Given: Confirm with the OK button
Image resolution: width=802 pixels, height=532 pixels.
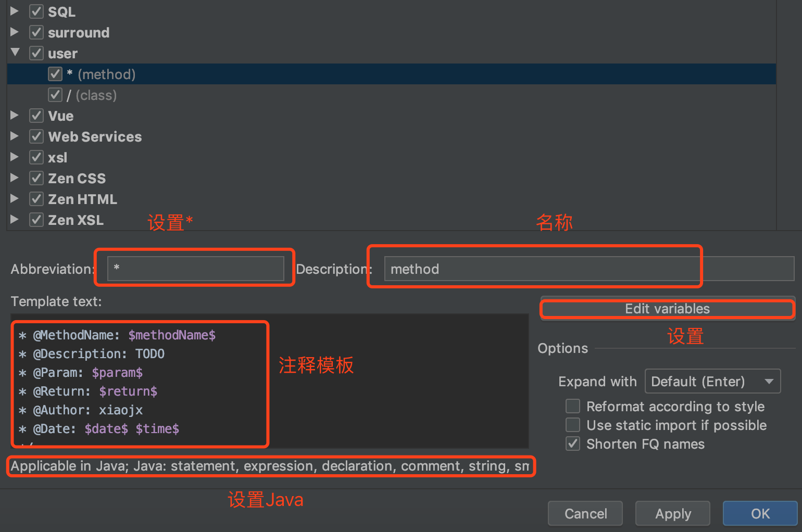Looking at the screenshot, I should (x=760, y=514).
